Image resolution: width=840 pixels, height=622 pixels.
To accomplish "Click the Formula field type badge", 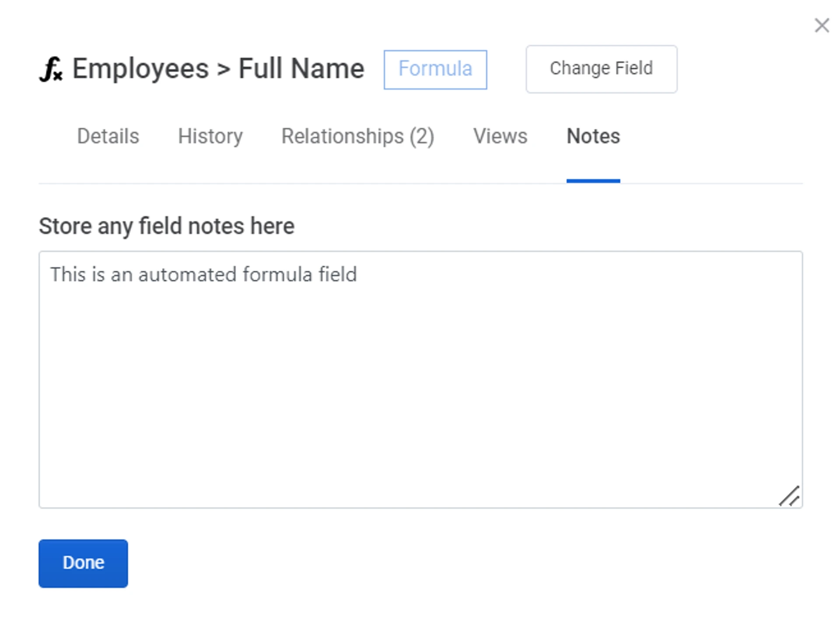I will [x=435, y=70].
